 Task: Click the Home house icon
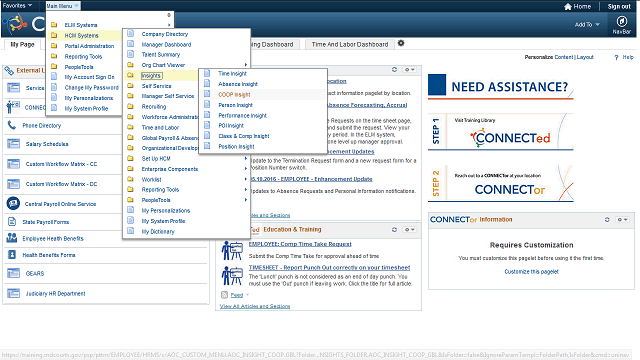point(568,7)
